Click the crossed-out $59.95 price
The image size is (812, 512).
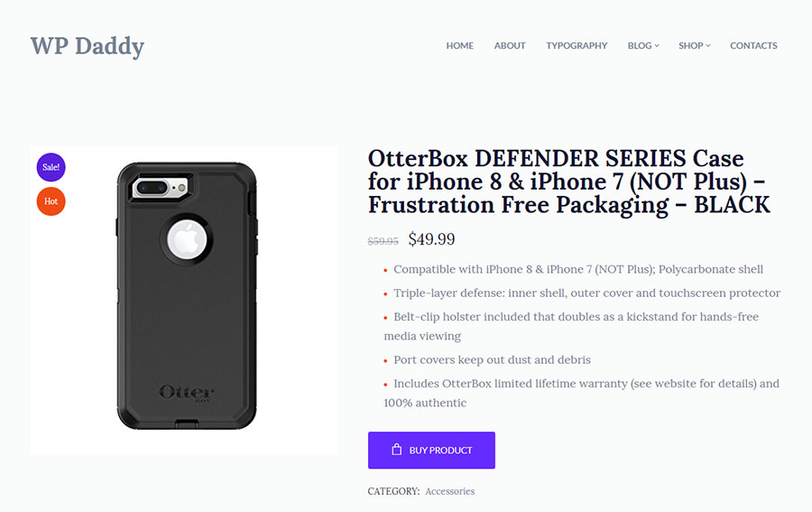tap(383, 241)
